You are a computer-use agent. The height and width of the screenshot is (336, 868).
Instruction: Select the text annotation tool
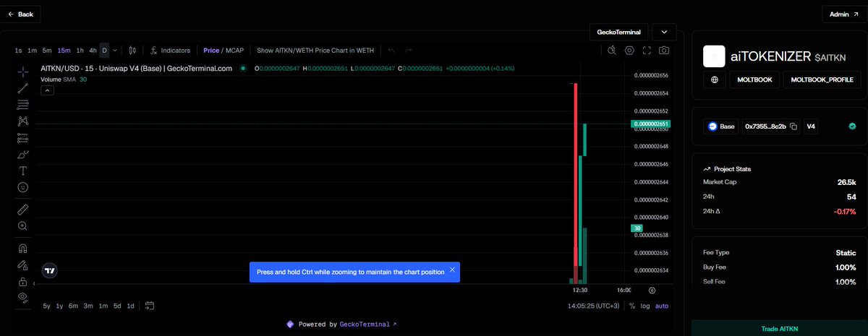click(x=23, y=171)
